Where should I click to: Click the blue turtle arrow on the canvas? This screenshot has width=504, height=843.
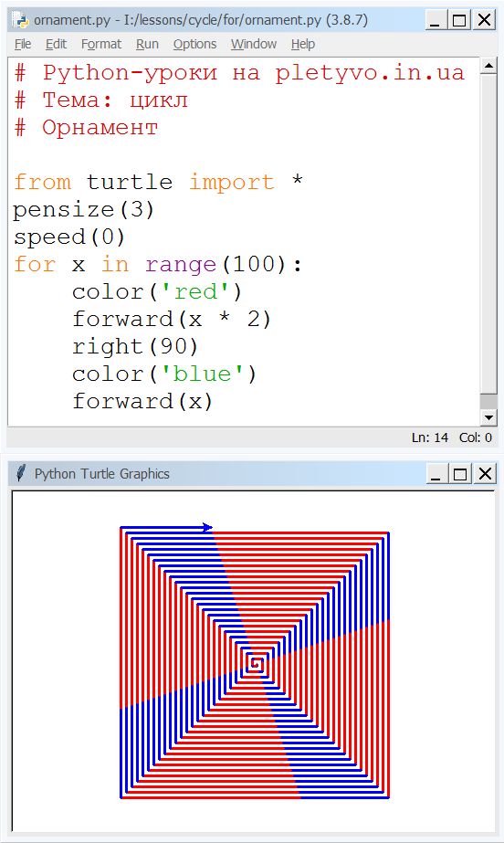click(x=207, y=527)
